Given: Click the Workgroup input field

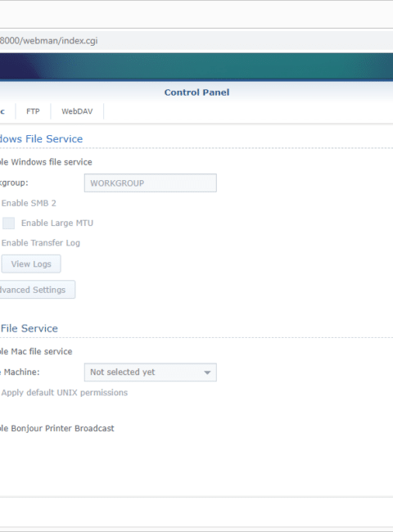Looking at the screenshot, I should (151, 183).
